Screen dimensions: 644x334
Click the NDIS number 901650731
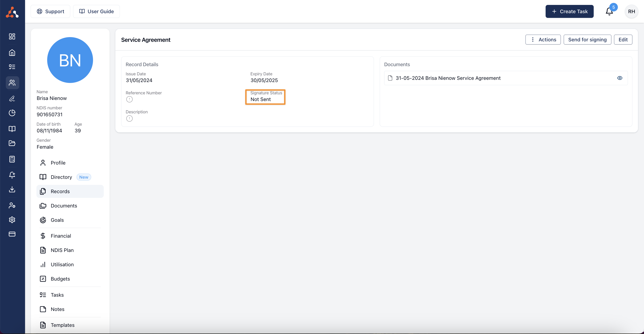(49, 114)
